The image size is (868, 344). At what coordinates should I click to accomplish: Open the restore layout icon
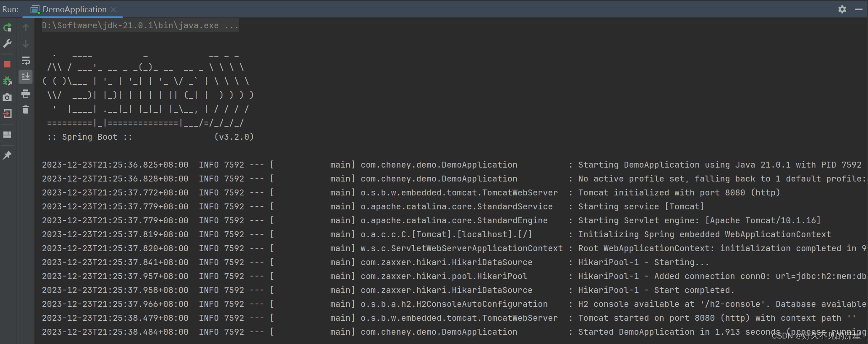[7, 135]
